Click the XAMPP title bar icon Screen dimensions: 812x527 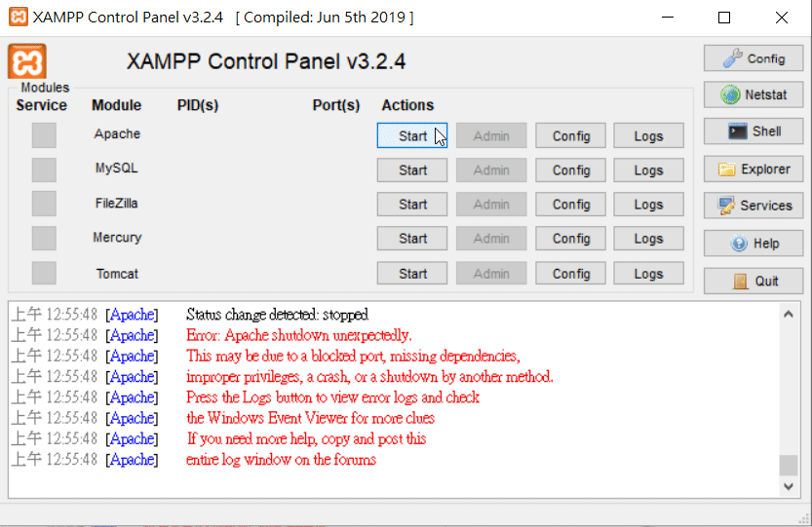point(19,18)
